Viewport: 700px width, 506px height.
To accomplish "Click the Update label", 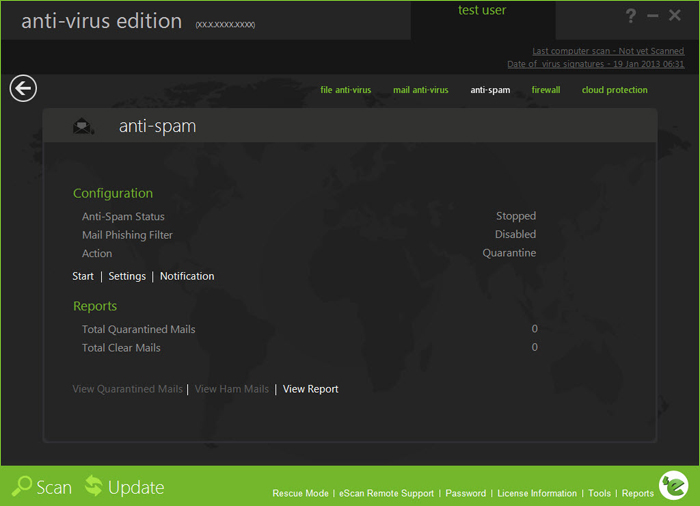I will (x=136, y=488).
